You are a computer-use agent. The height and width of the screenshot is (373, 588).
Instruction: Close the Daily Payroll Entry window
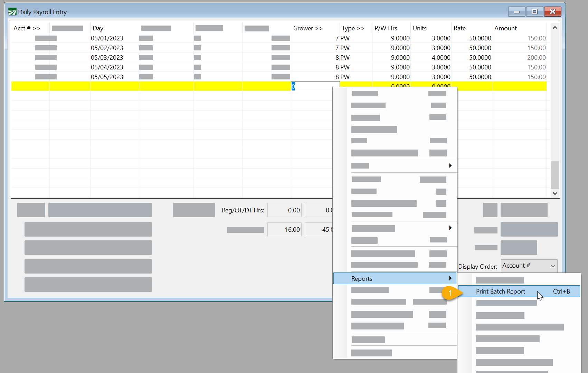point(552,12)
